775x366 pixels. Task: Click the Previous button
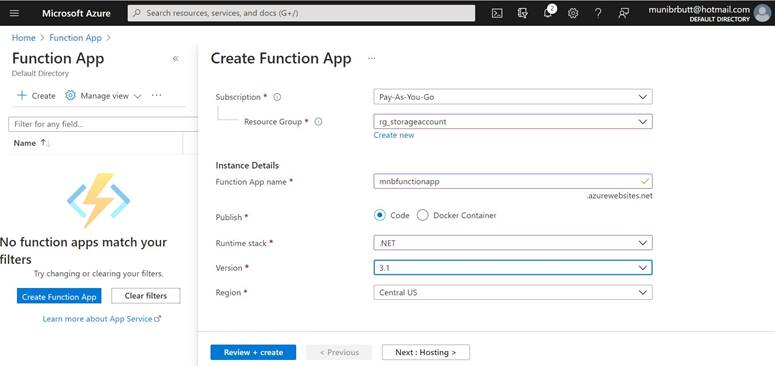click(339, 352)
